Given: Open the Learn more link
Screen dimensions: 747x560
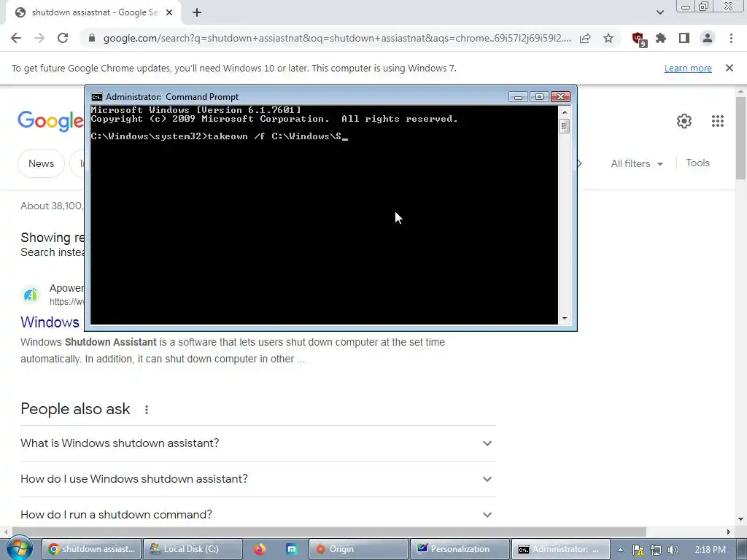Looking at the screenshot, I should pos(688,68).
